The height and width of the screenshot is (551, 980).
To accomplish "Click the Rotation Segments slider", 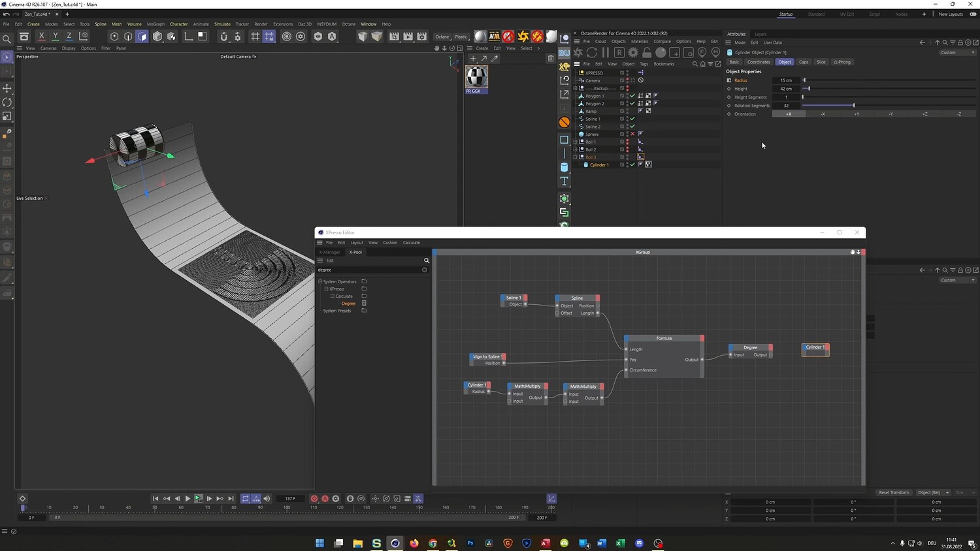I will 889,106.
